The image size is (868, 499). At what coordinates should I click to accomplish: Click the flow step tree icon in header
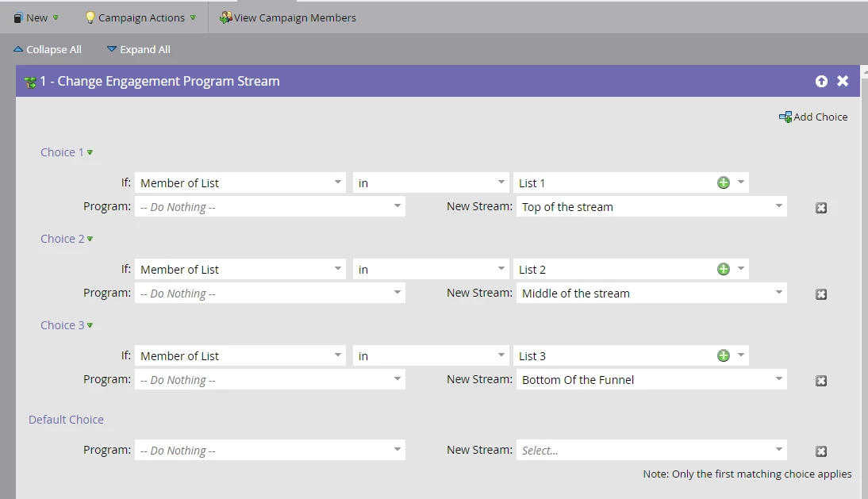30,82
